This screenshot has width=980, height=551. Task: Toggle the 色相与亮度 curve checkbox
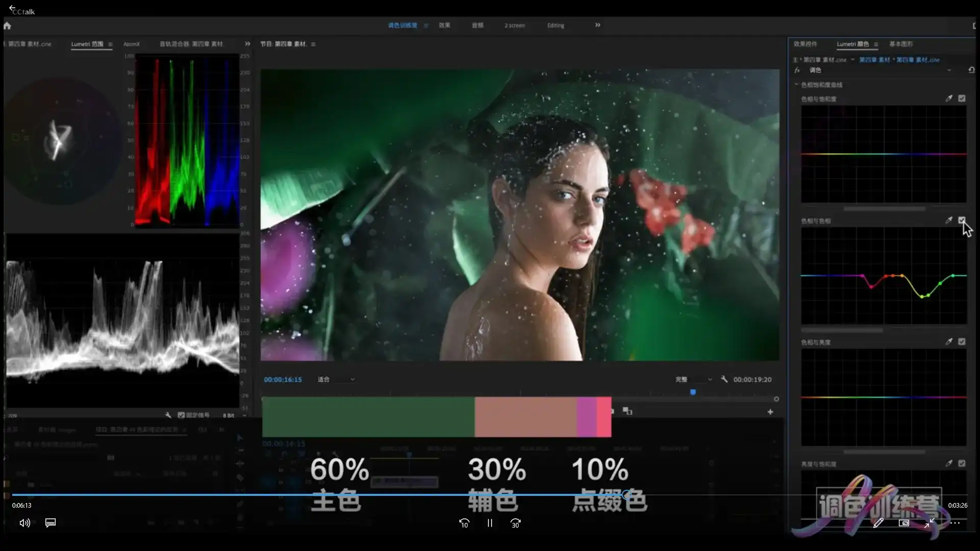point(962,342)
